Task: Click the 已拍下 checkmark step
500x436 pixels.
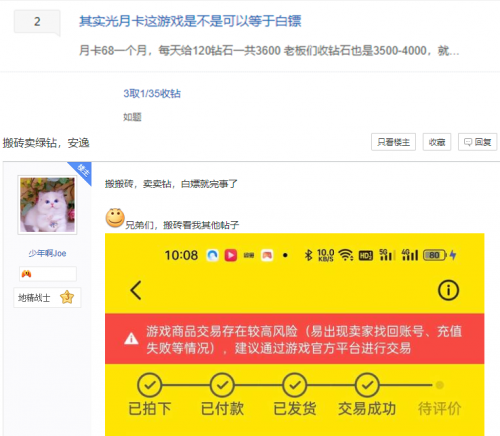Action: (150, 385)
